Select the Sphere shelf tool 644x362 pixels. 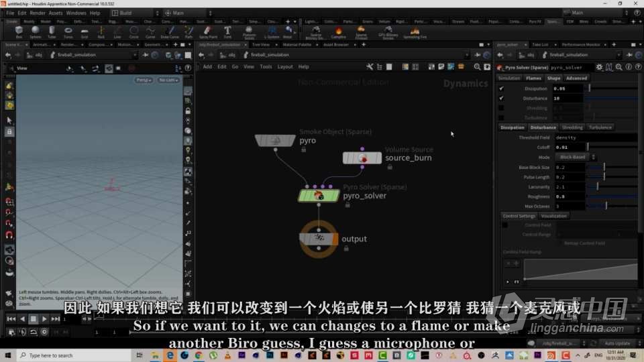click(x=36, y=32)
